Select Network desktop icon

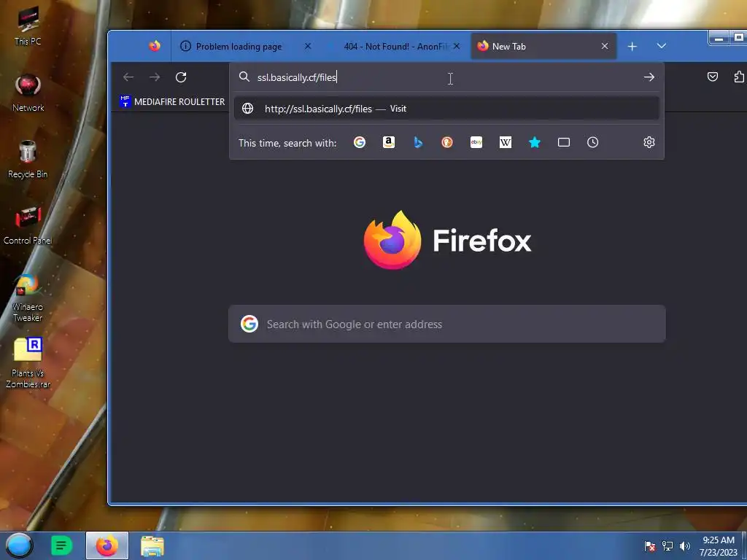click(x=28, y=93)
